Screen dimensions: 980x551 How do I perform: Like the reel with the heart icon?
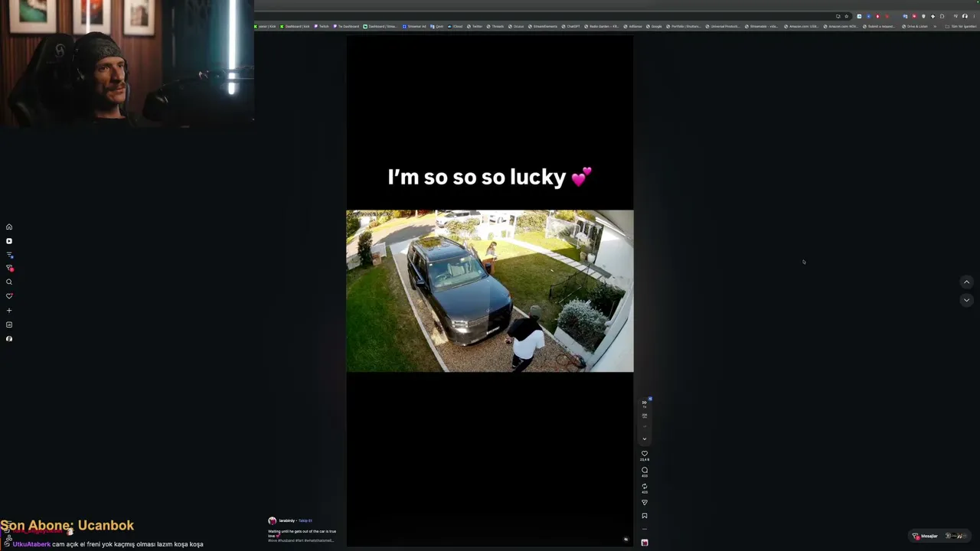point(645,454)
